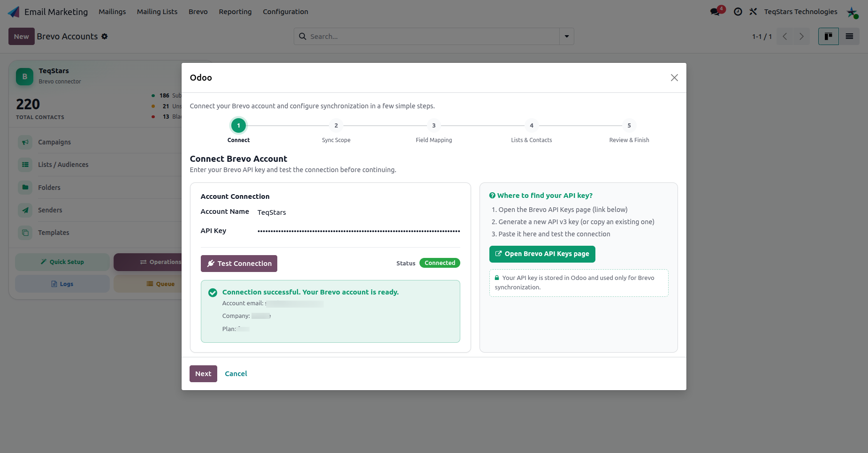This screenshot has height=453, width=868.
Task: Open the Senders row
Action: (x=99, y=210)
